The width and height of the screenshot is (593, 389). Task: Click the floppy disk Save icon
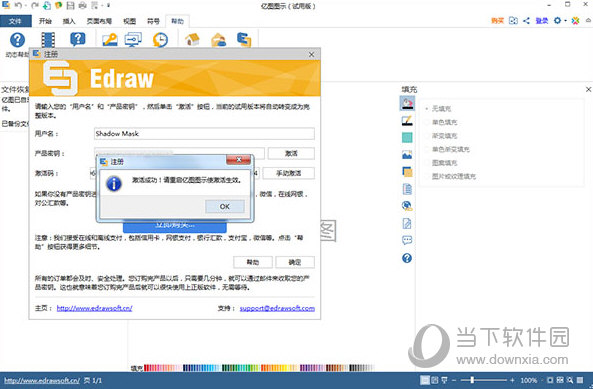tap(70, 5)
